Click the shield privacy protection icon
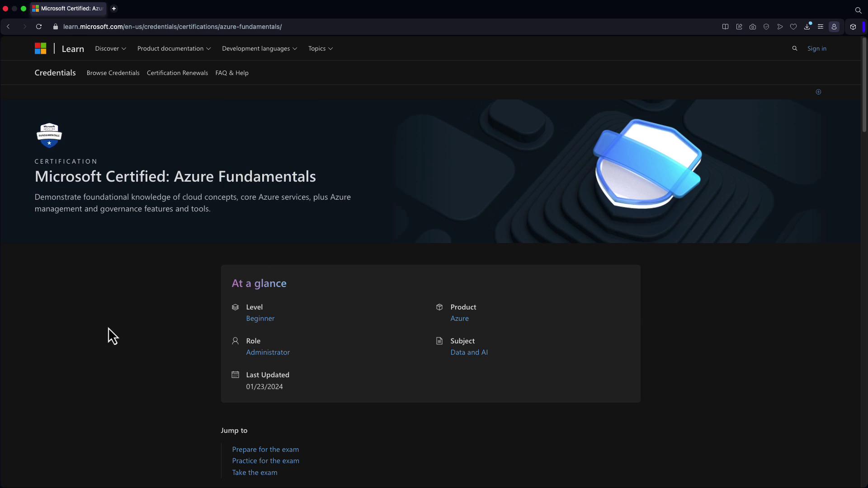 point(766,27)
